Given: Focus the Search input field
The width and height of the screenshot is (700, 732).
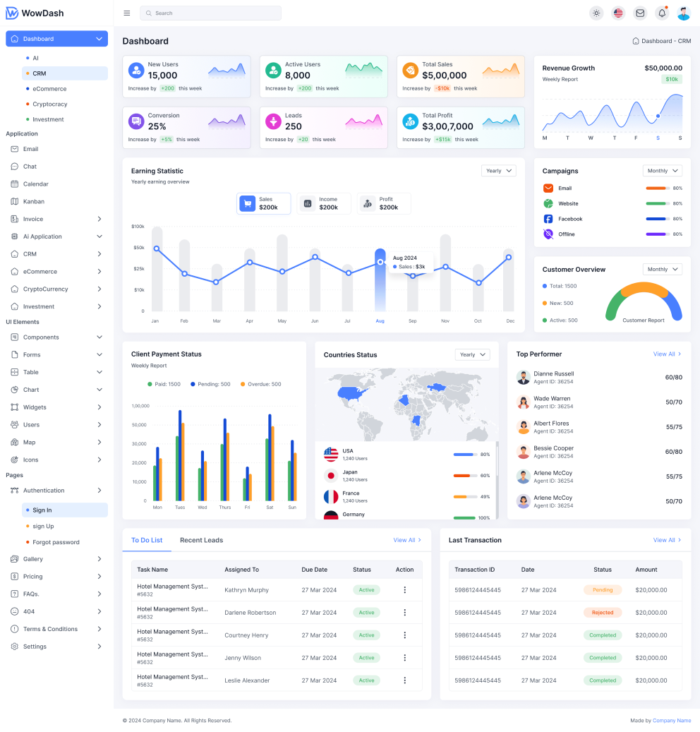Looking at the screenshot, I should click(x=210, y=13).
